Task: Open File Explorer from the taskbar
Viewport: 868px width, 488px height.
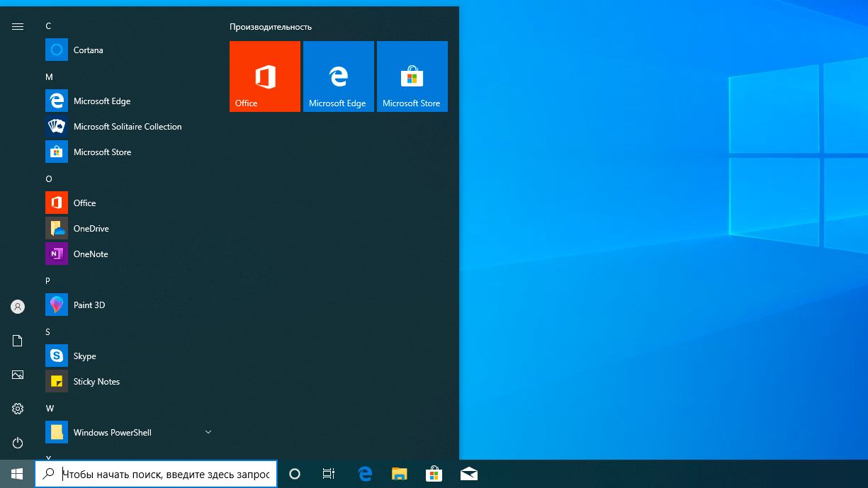Action: click(x=400, y=475)
